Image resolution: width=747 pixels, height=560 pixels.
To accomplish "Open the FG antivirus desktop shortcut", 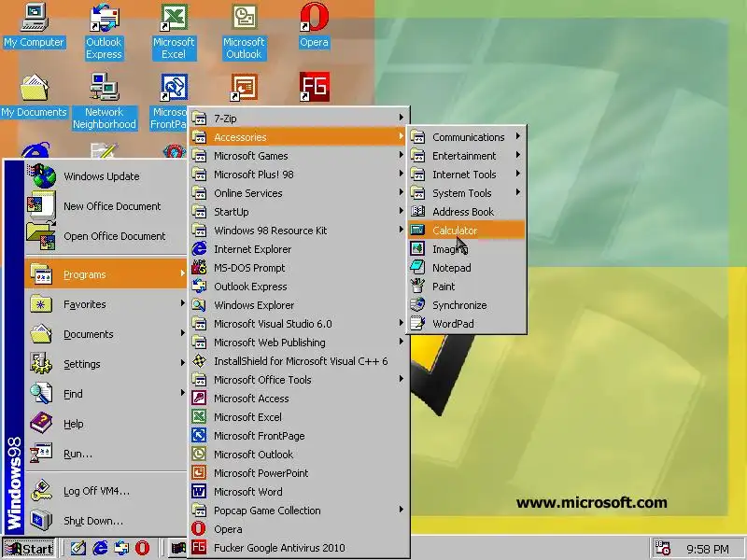I will point(315,87).
